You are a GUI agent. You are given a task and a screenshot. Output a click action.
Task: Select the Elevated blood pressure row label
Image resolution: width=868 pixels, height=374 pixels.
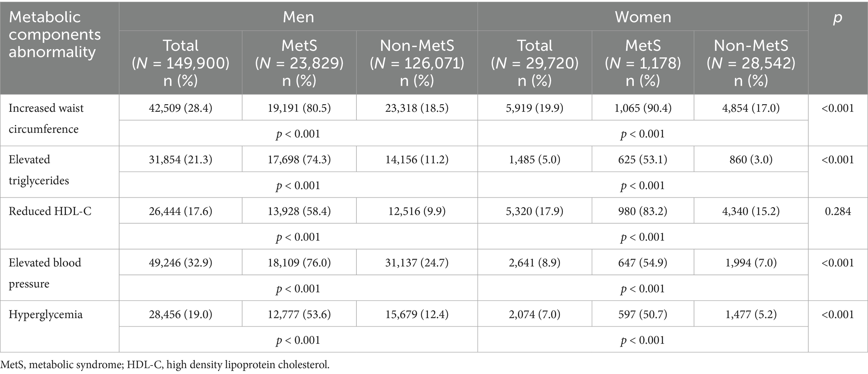coord(45,273)
